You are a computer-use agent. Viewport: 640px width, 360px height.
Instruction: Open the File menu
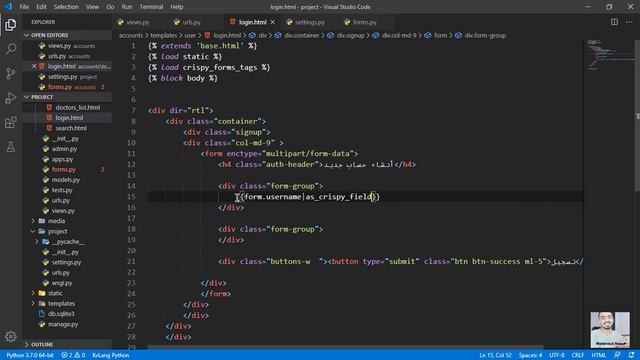[24, 7]
